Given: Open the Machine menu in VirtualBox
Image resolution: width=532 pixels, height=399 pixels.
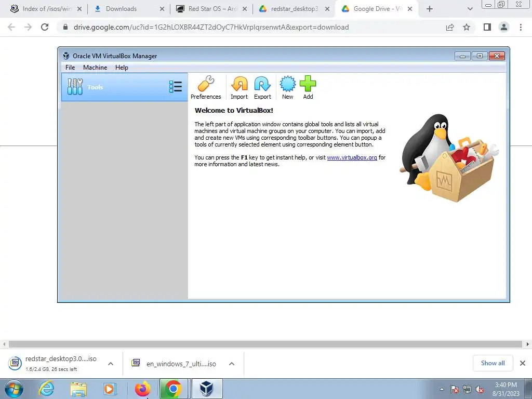Looking at the screenshot, I should coord(95,68).
